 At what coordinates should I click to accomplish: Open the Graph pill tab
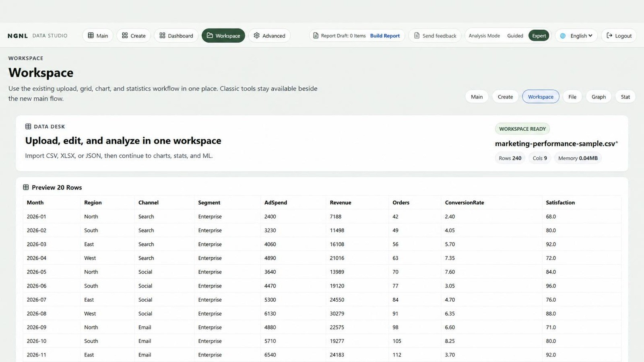tap(599, 97)
